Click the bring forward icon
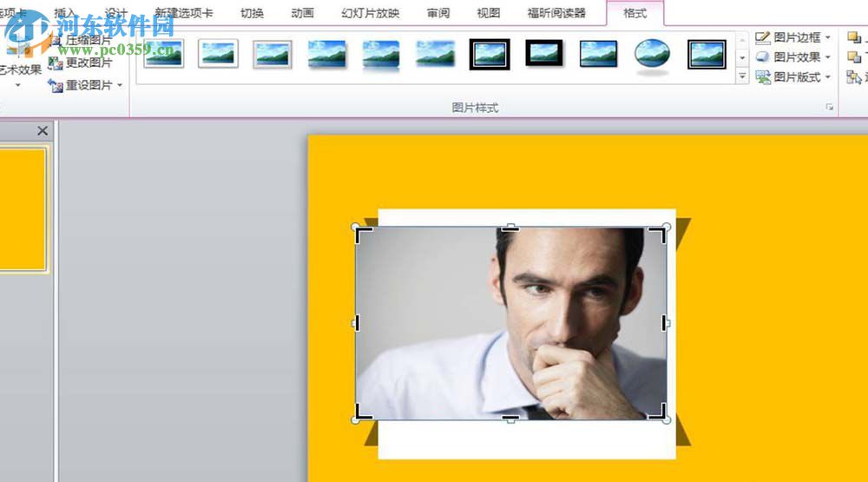Viewport: 868px width, 482px height. click(x=854, y=37)
